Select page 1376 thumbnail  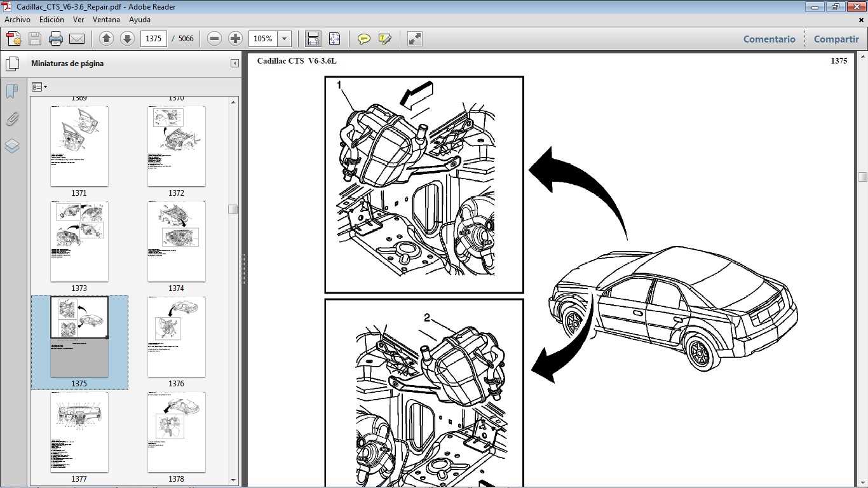click(x=177, y=337)
